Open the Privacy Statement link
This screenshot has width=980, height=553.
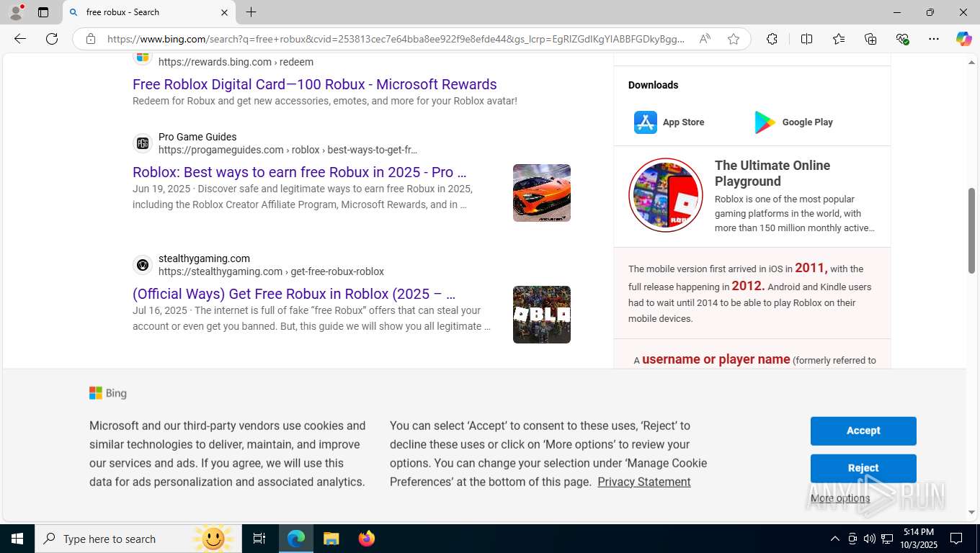click(x=644, y=482)
